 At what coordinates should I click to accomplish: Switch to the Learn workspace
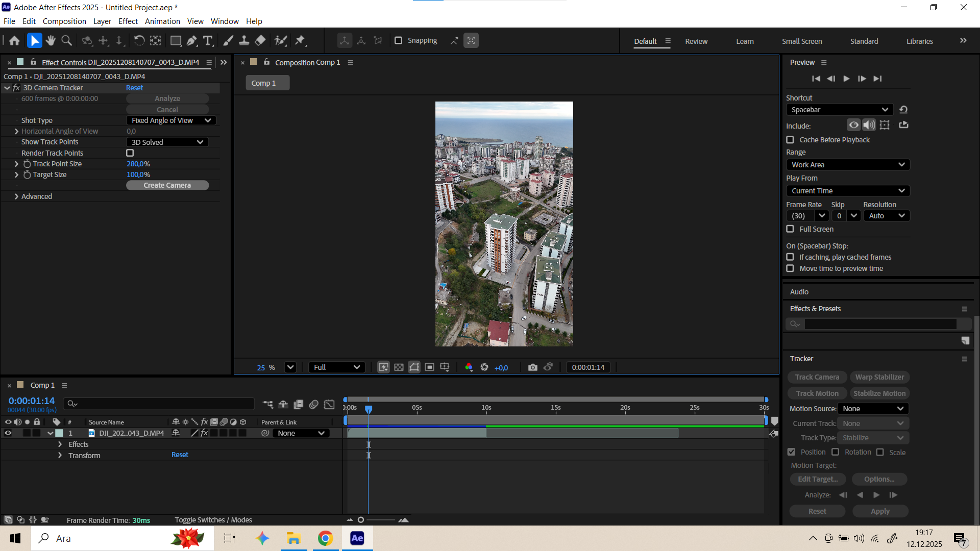tap(745, 41)
